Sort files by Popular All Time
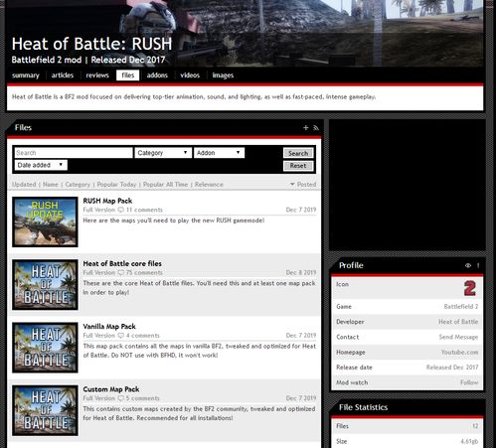 [165, 185]
